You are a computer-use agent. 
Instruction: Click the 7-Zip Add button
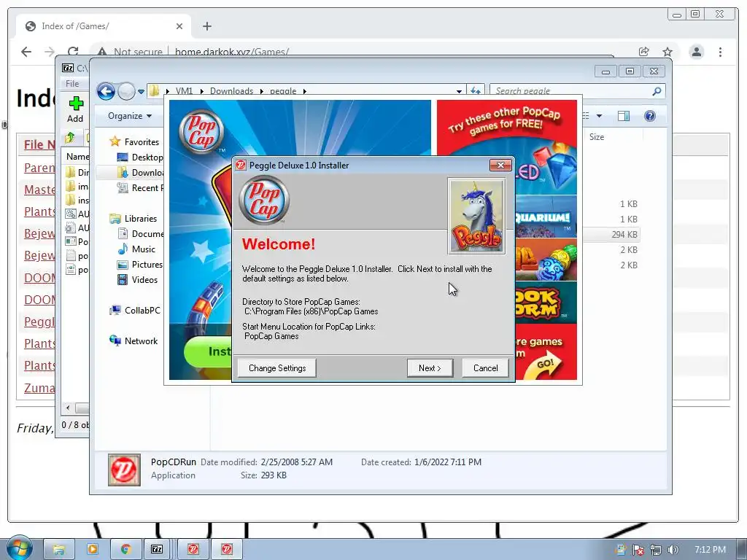pos(75,109)
